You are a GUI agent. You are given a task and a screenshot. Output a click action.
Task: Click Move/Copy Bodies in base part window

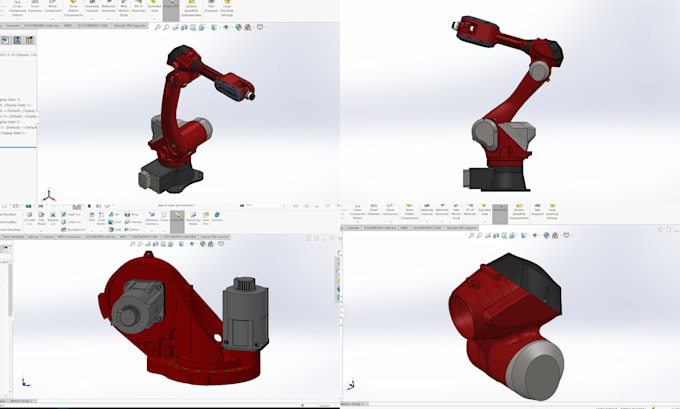click(193, 218)
